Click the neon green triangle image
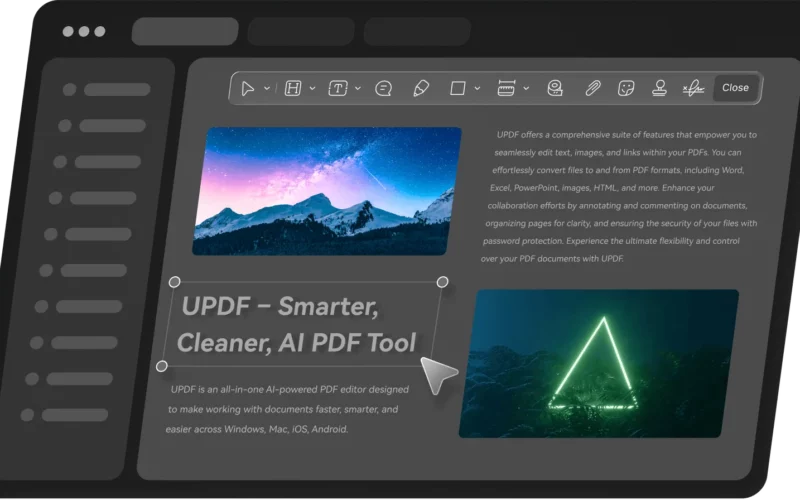Viewport: 800px width, 500px height. pos(598,363)
